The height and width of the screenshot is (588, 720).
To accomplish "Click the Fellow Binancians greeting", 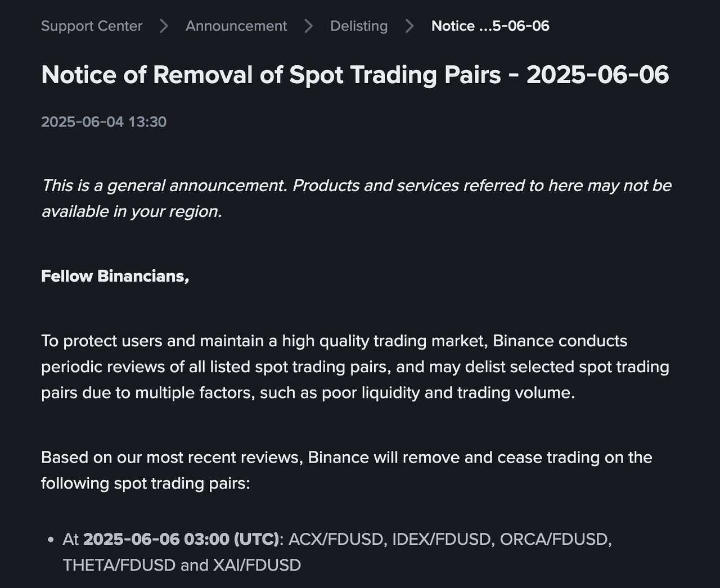I will tap(115, 276).
